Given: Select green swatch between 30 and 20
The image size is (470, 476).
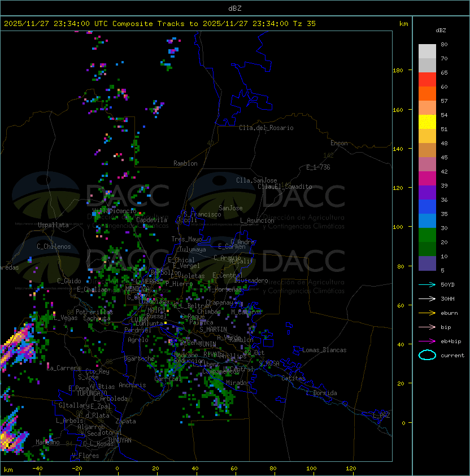Looking at the screenshot, I should point(427,235).
